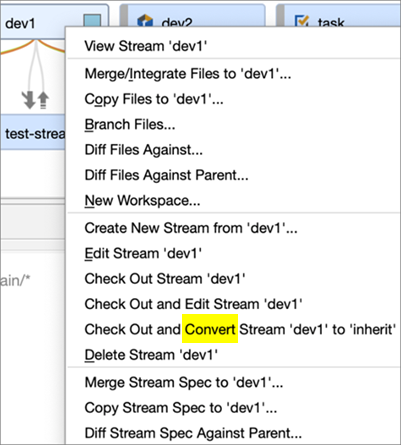This screenshot has height=445, width=401.
Task: Choose Delete Stream 'dev1'
Action: coord(233,355)
